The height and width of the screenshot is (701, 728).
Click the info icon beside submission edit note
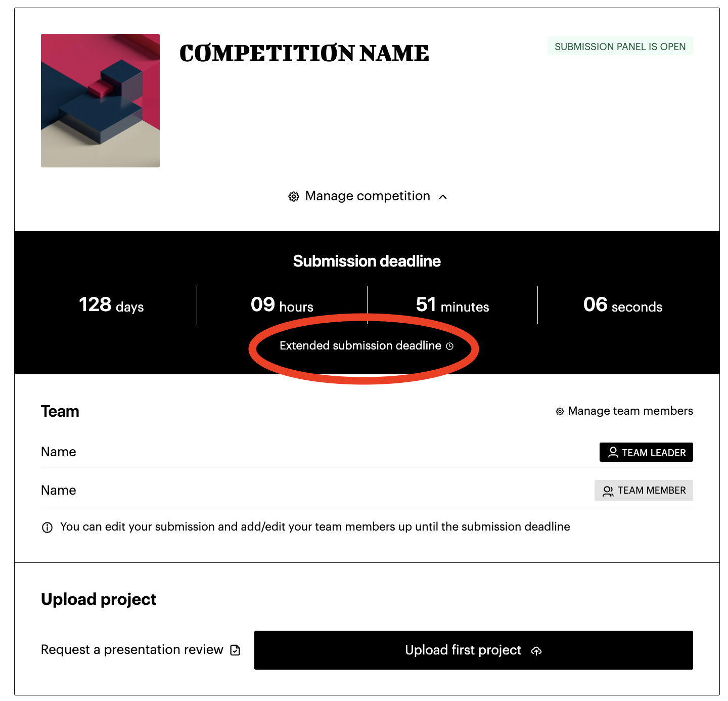pos(47,528)
